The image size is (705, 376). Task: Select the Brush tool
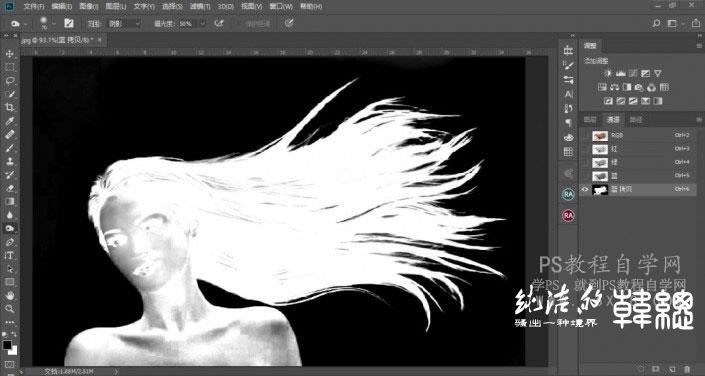coord(9,148)
